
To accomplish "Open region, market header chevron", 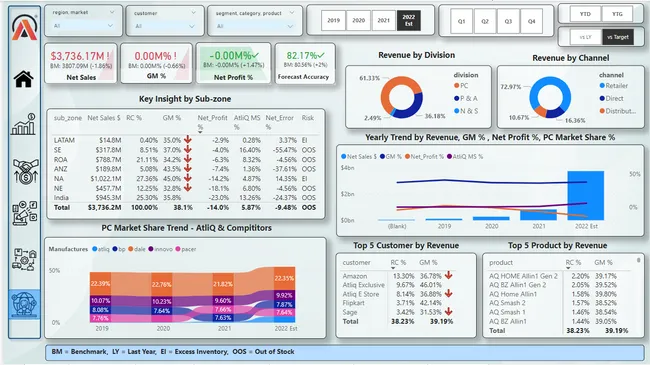I will (x=112, y=12).
